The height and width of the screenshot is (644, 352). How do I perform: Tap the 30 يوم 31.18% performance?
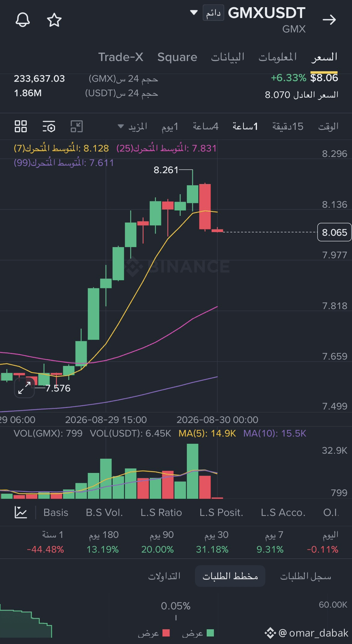(212, 542)
